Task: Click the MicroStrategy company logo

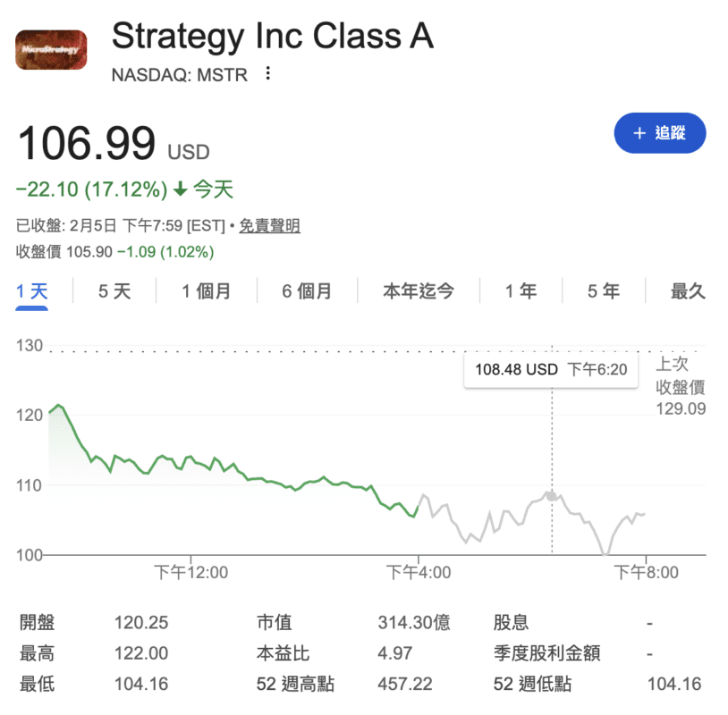Action: (50, 51)
